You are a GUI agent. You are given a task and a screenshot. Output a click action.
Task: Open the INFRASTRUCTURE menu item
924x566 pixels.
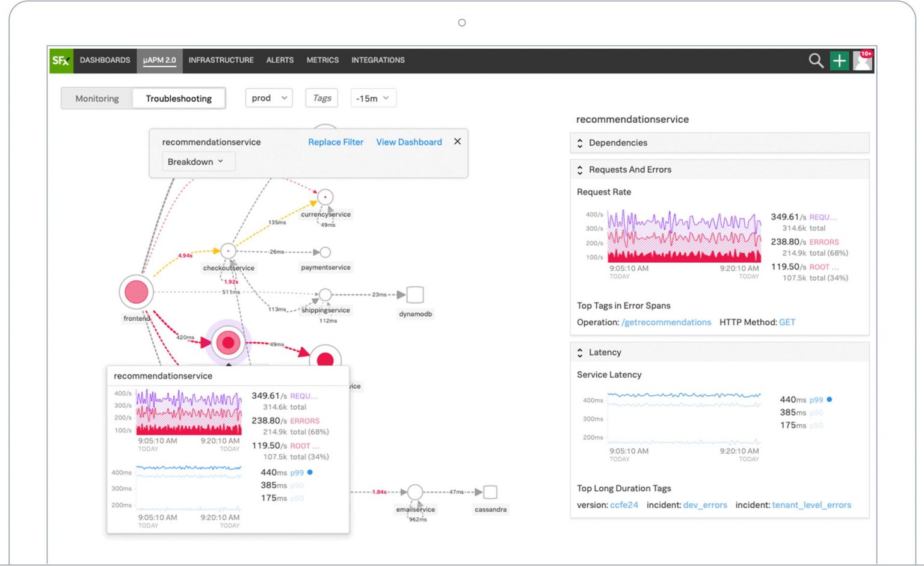pos(221,60)
